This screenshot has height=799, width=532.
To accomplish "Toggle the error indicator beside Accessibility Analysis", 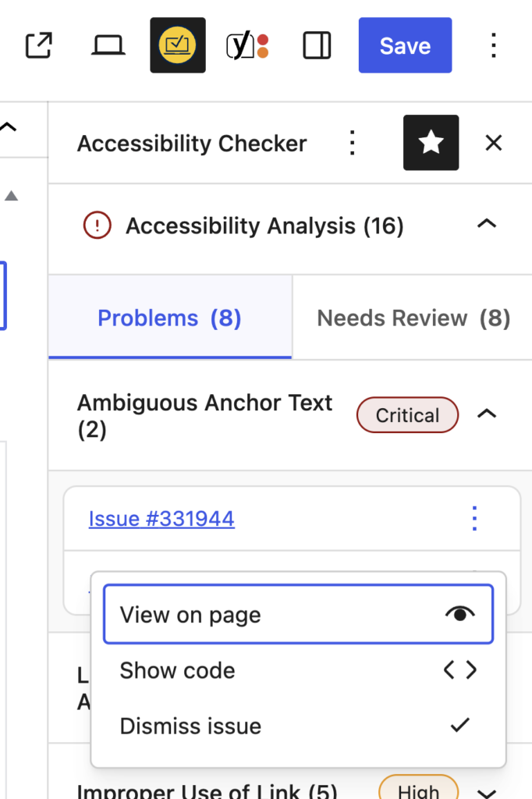I will [97, 225].
